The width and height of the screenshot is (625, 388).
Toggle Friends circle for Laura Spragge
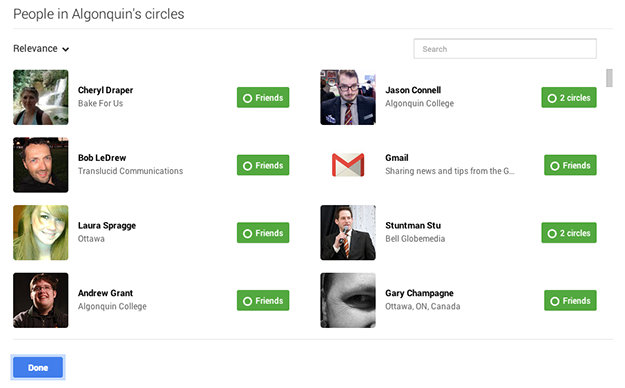click(x=263, y=232)
